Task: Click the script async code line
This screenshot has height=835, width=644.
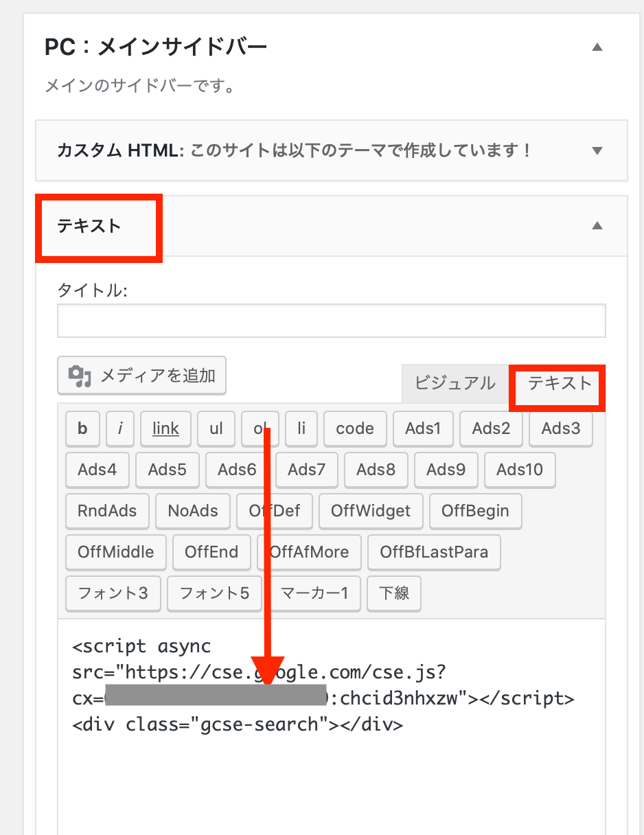Action: click(142, 646)
